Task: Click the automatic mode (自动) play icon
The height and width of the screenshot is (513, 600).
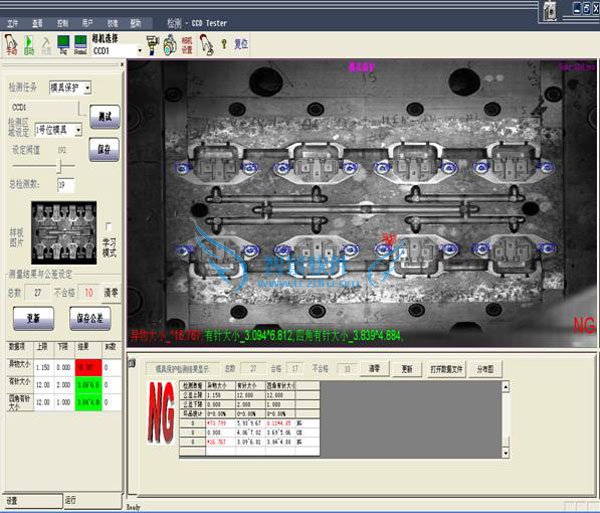Action: [x=29, y=43]
